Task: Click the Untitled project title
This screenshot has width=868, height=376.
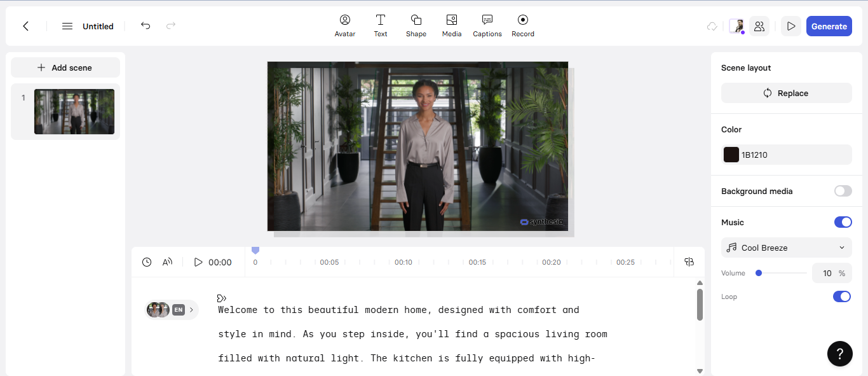Action: (98, 26)
